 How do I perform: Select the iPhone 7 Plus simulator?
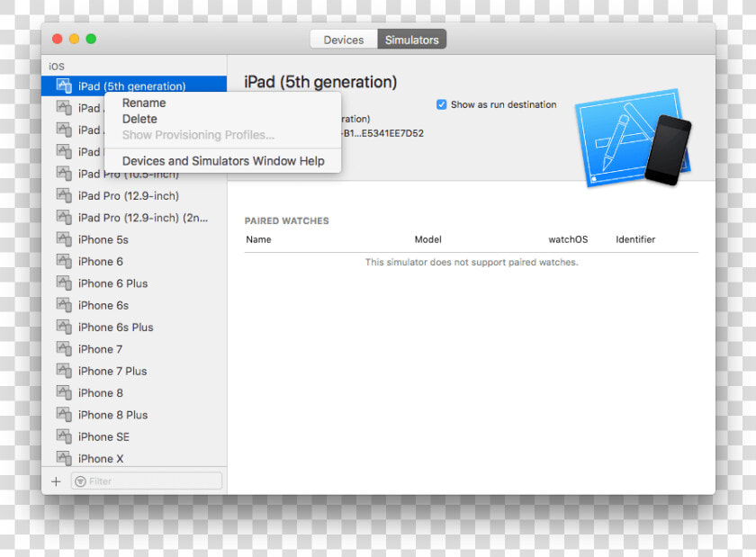(x=134, y=371)
